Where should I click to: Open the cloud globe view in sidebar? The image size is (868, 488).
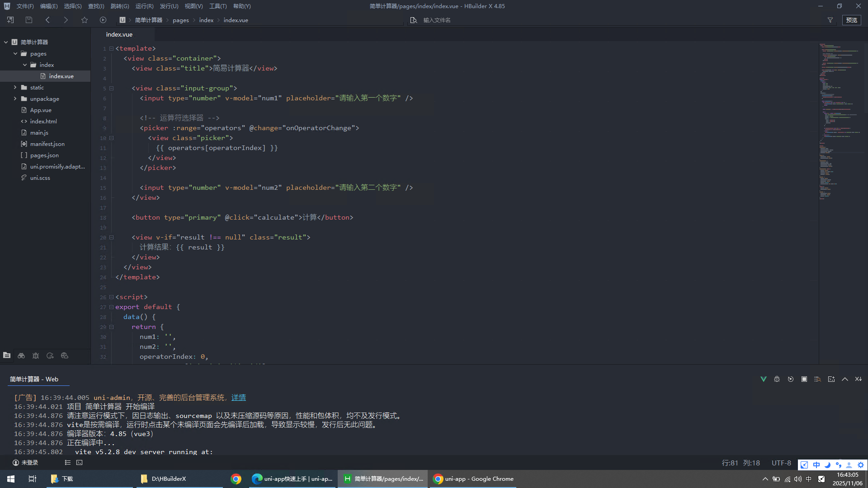[65, 356]
